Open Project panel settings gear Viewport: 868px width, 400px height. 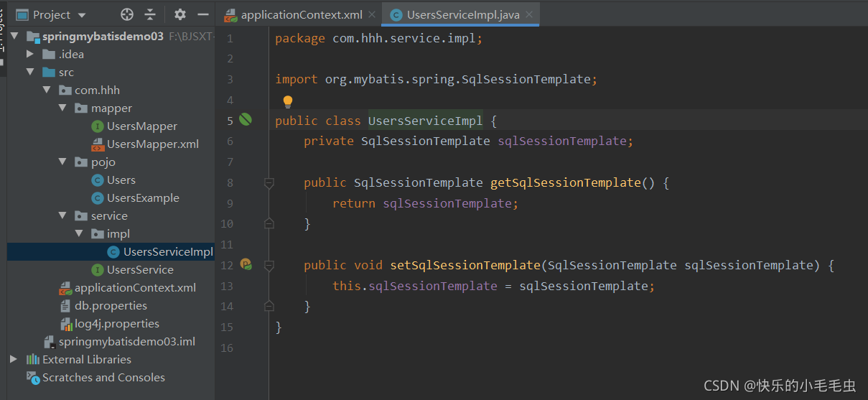pyautogui.click(x=180, y=14)
